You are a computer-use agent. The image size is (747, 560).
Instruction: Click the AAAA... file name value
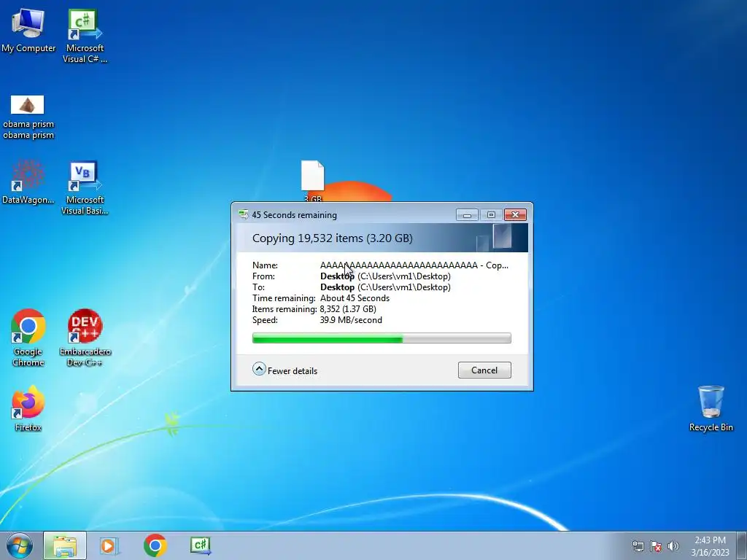pos(414,265)
